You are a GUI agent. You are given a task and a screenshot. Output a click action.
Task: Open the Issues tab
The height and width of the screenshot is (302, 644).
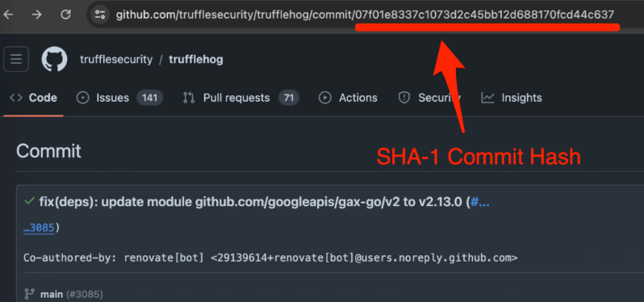click(119, 98)
